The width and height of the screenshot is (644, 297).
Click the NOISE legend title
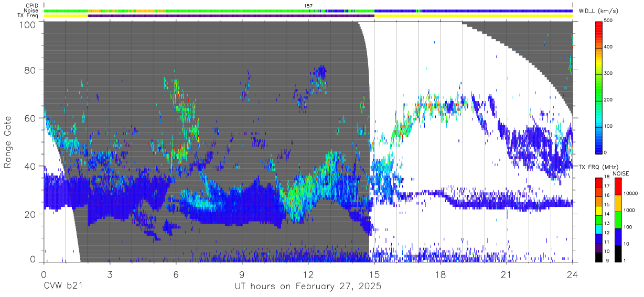[621, 173]
